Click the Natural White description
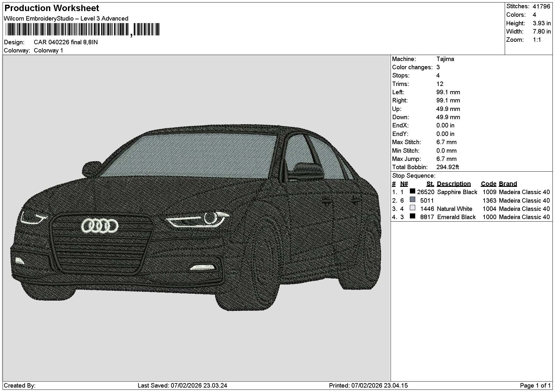 (x=454, y=209)
